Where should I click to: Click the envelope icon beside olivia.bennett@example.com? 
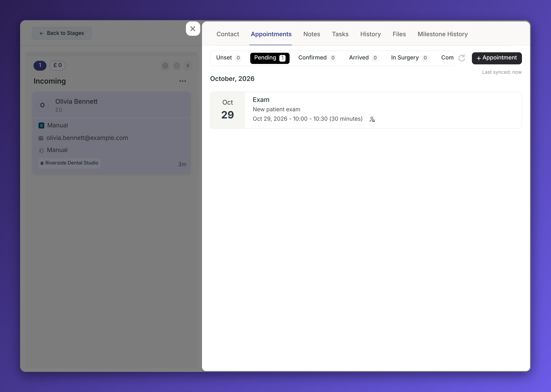pyautogui.click(x=41, y=138)
